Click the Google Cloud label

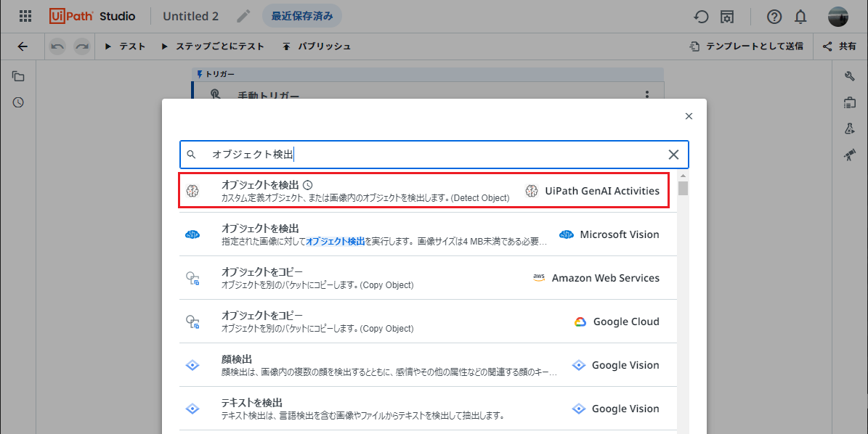click(626, 322)
